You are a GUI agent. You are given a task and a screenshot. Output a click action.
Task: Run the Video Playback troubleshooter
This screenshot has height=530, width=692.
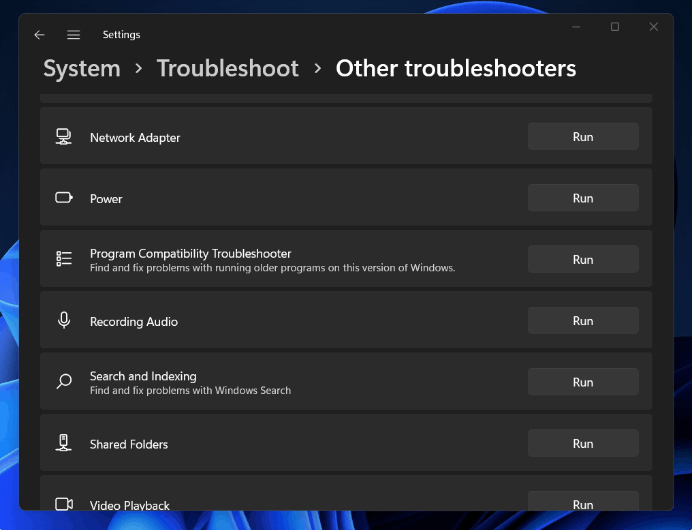click(x=583, y=502)
